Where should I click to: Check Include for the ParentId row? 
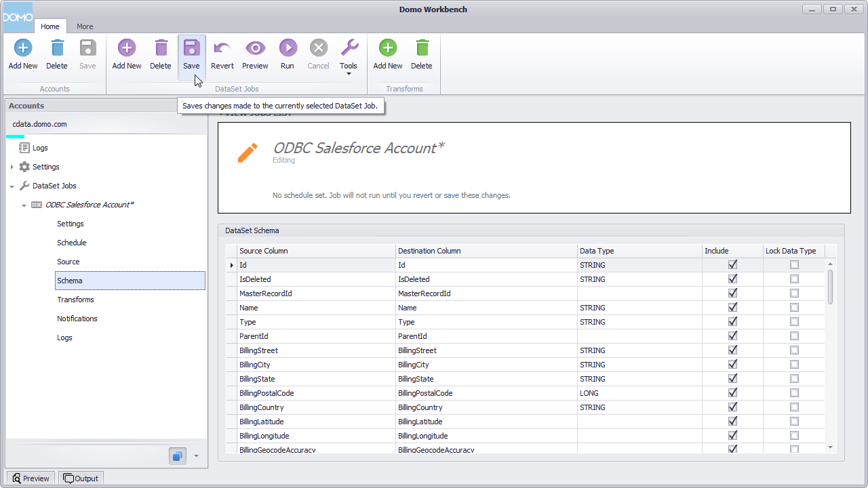732,335
